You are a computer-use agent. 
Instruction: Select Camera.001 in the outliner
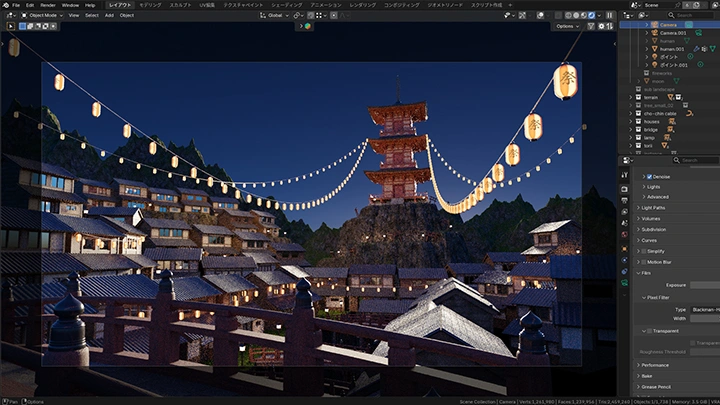(x=673, y=33)
